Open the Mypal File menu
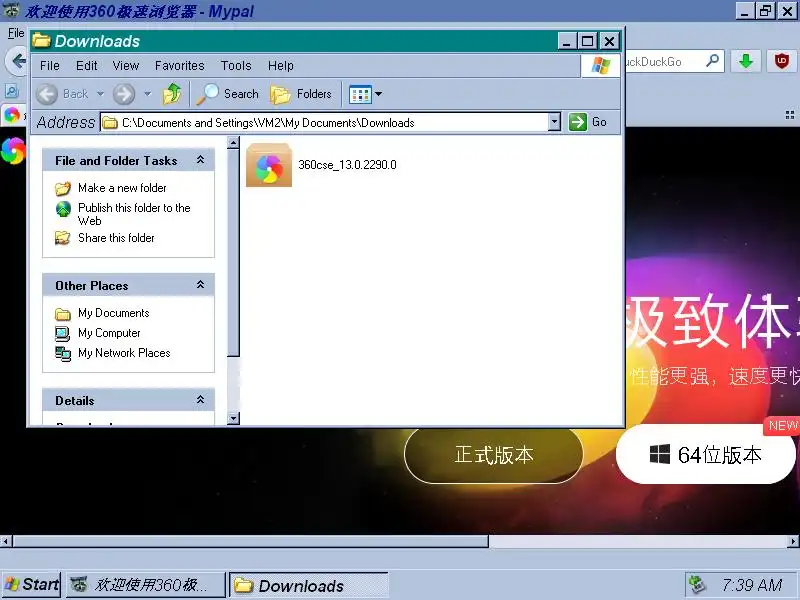 pyautogui.click(x=16, y=33)
